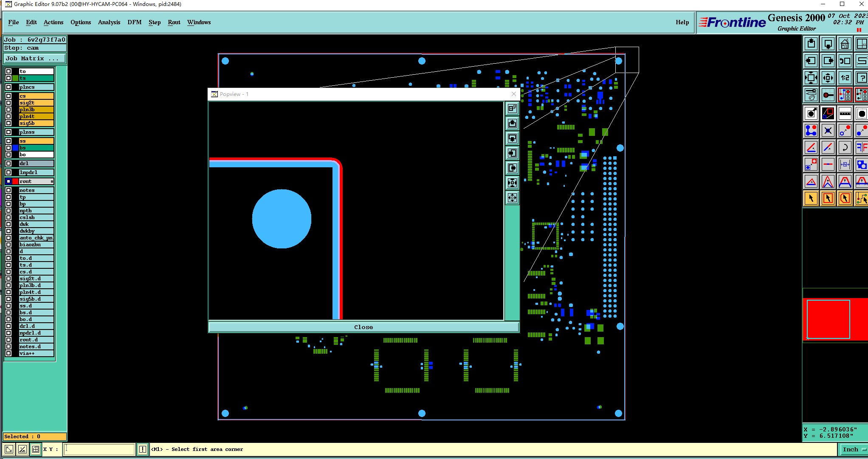Open the Actions menu
Image resolution: width=868 pixels, height=459 pixels.
pyautogui.click(x=54, y=22)
